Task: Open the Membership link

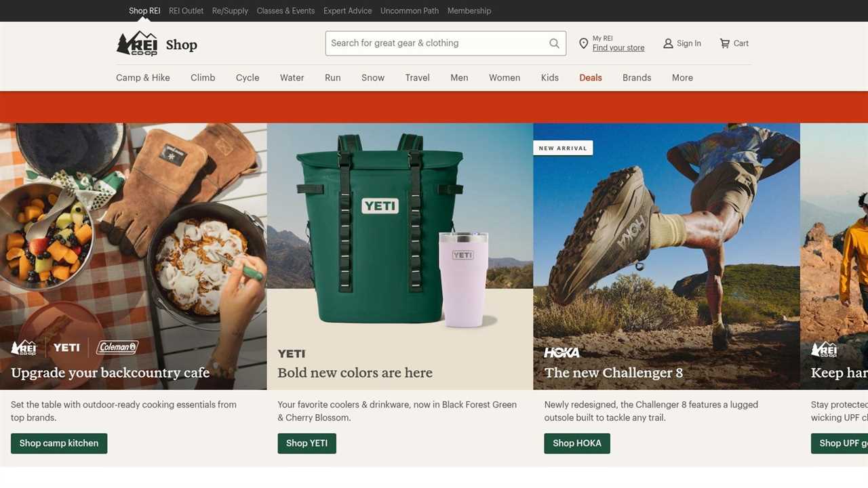Action: [469, 11]
